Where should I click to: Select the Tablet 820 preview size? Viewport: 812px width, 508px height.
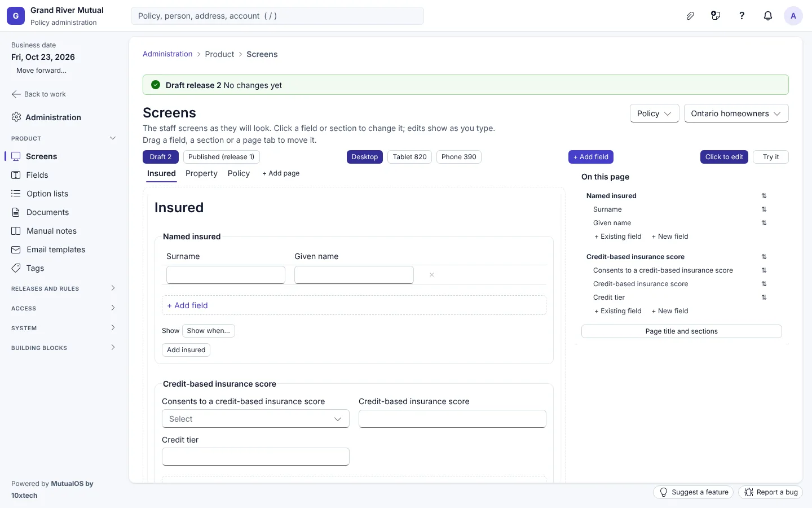(410, 157)
